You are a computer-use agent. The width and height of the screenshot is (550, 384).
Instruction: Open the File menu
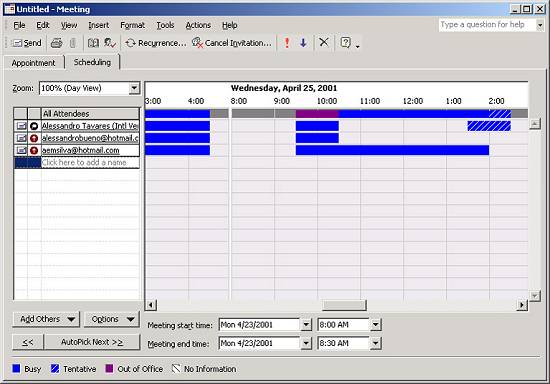pos(19,25)
